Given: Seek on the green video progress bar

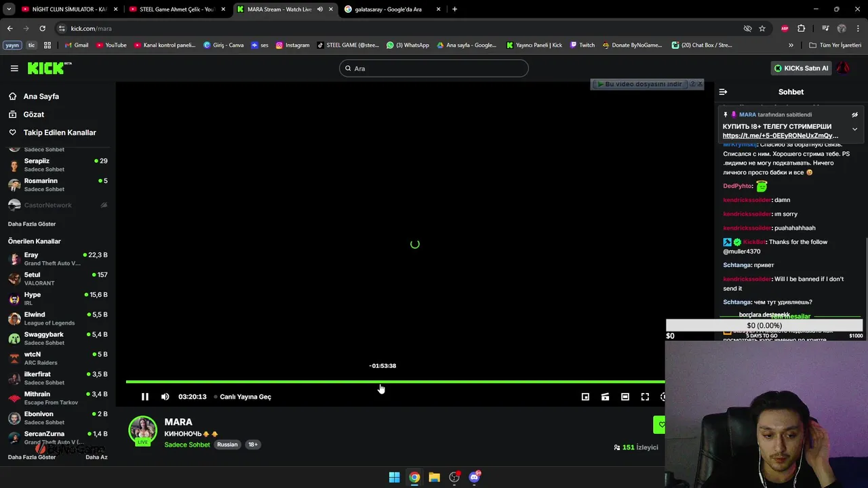Looking at the screenshot, I should point(395,382).
